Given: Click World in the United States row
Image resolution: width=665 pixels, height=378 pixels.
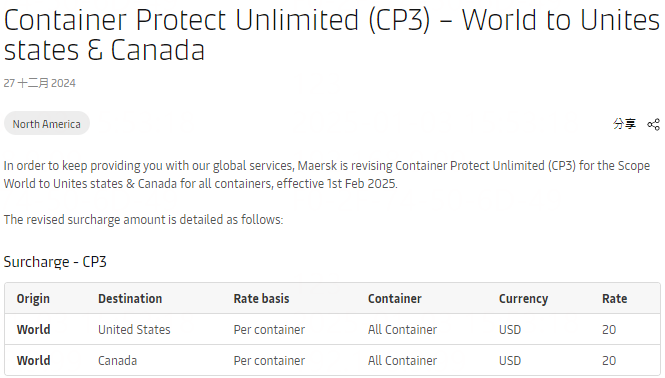Looking at the screenshot, I should (34, 330).
